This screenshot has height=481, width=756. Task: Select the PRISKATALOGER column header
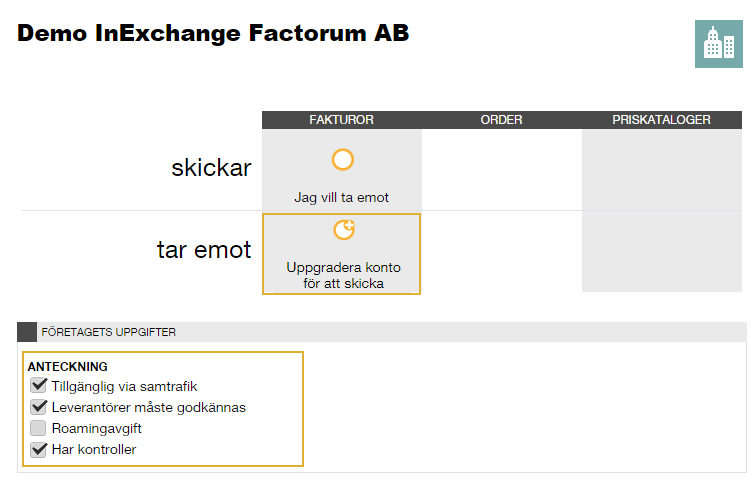tap(662, 120)
